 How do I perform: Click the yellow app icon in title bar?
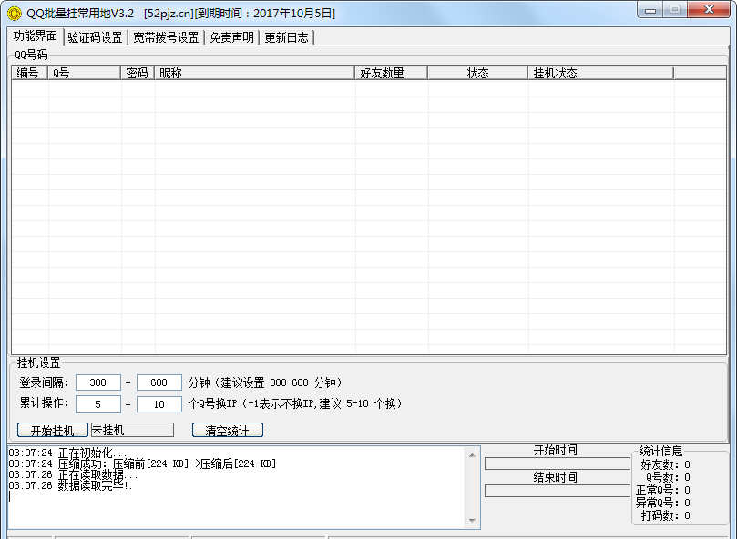click(14, 13)
